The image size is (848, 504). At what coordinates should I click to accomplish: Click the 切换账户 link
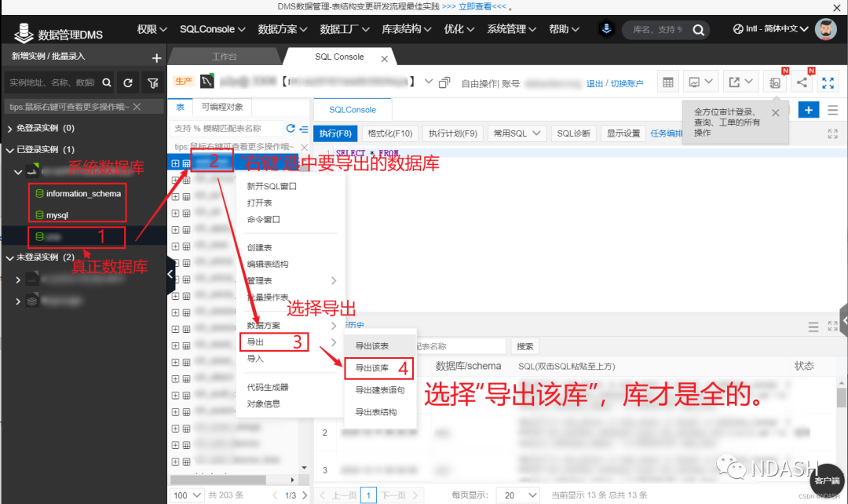click(x=627, y=82)
